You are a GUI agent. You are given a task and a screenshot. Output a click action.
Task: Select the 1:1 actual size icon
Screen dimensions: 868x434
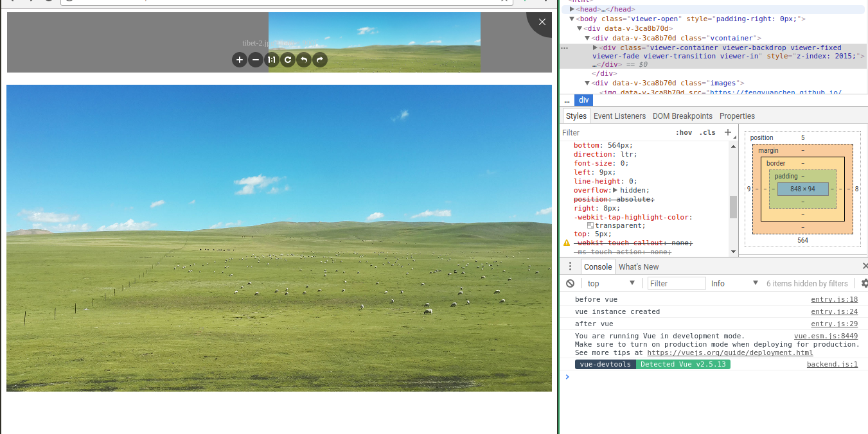coord(272,59)
